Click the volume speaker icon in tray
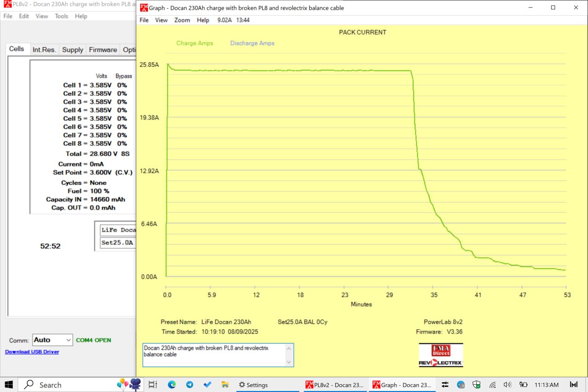Viewport: 588px width, 392px height. pos(507,385)
